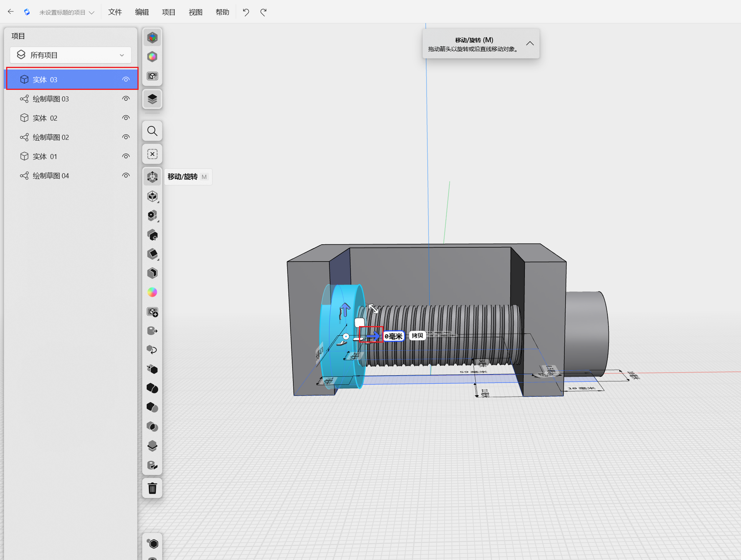Click the redo arrow icon
The height and width of the screenshot is (560, 741).
click(263, 12)
